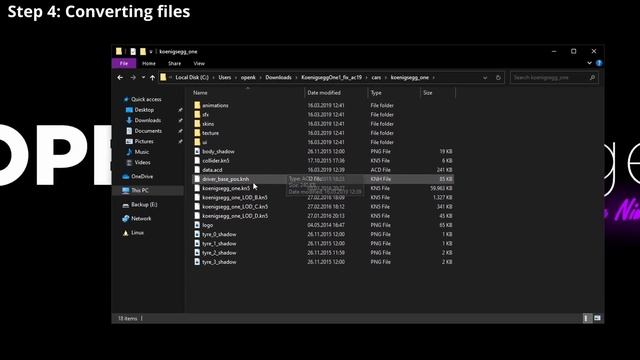Image resolution: width=640 pixels, height=360 pixels.
Task: Open Desktop in the navigation pane
Action: [144, 110]
